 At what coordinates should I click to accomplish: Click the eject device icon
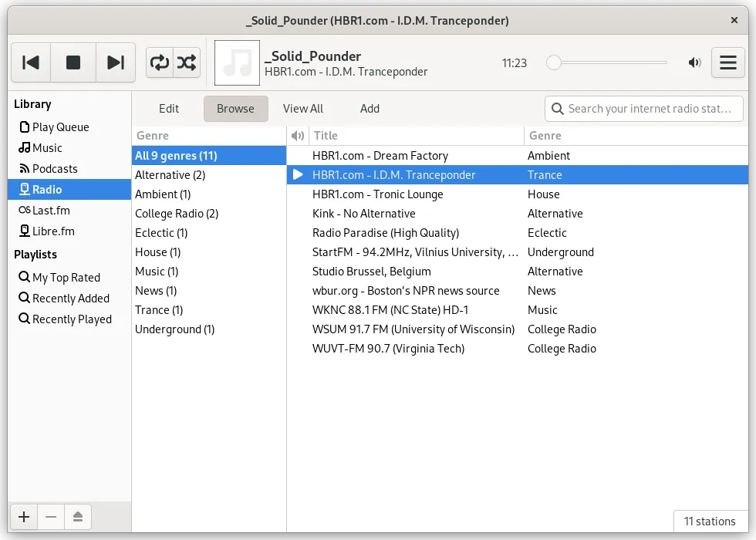coord(78,517)
